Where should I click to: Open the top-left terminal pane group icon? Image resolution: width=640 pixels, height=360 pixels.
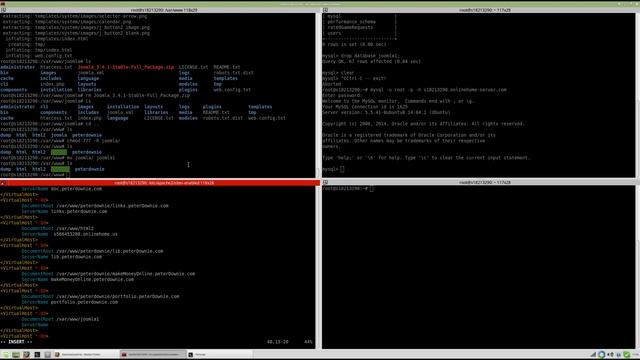(3, 10)
